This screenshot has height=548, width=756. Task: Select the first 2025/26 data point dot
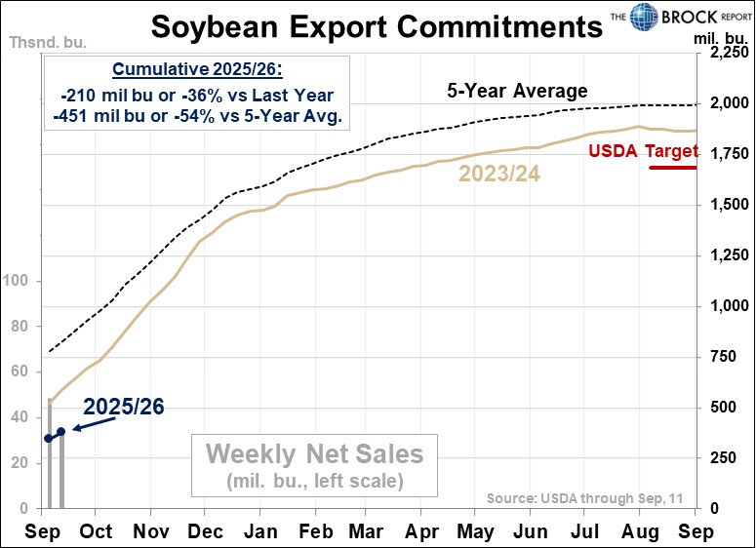coord(48,438)
